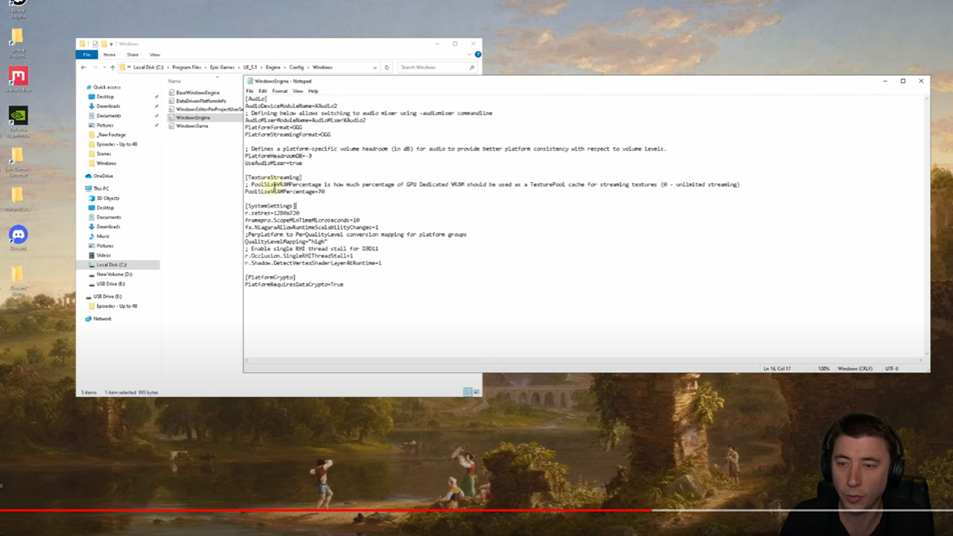The image size is (953, 536).
Task: Jump to Program Files in the address breadcrumb
Action: click(x=187, y=67)
